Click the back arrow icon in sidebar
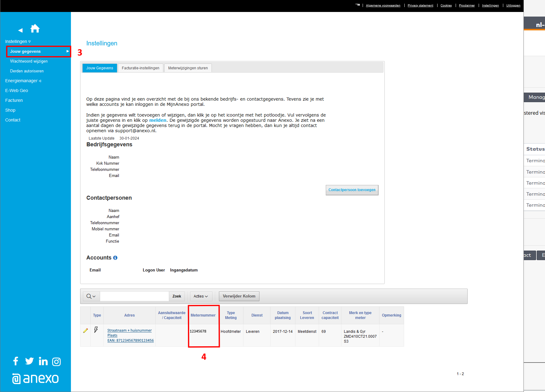 21,30
